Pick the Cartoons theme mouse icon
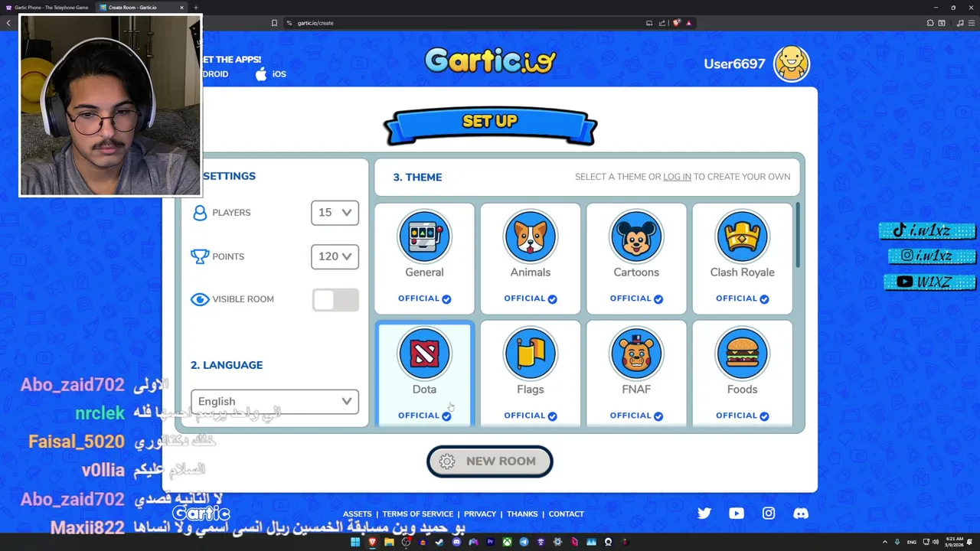The image size is (980, 551). (x=636, y=236)
